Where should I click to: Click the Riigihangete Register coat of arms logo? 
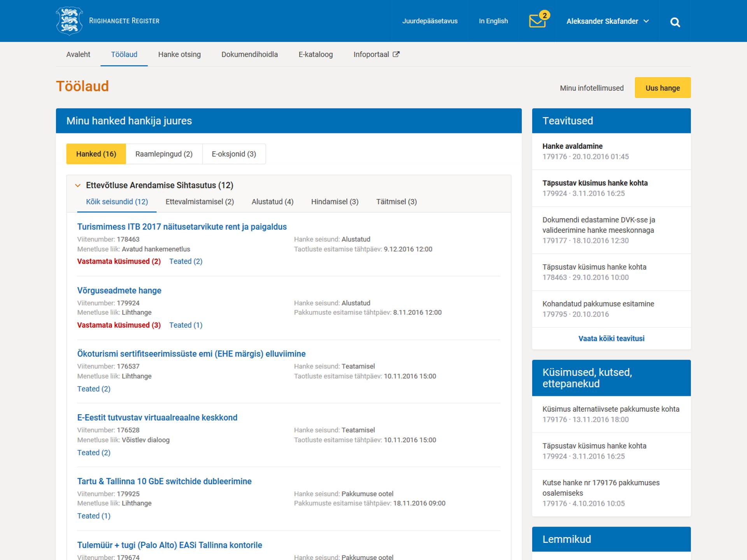(x=69, y=21)
